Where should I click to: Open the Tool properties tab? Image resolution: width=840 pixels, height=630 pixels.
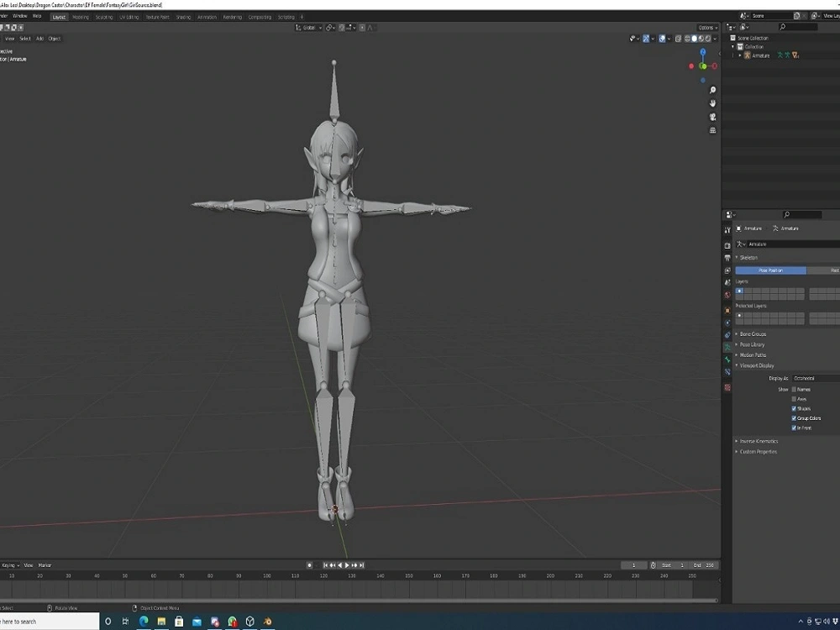pyautogui.click(x=727, y=230)
